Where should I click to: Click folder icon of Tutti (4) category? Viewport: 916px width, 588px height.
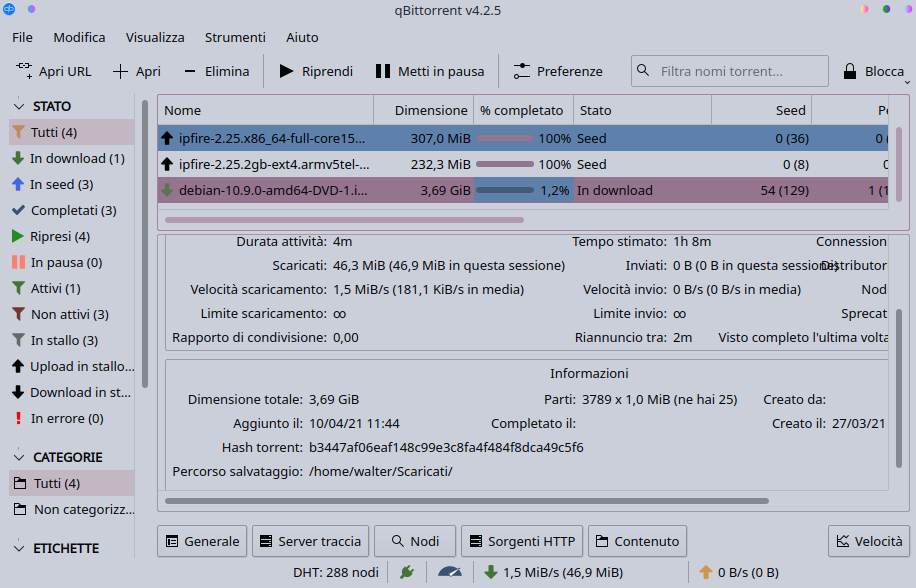click(20, 483)
